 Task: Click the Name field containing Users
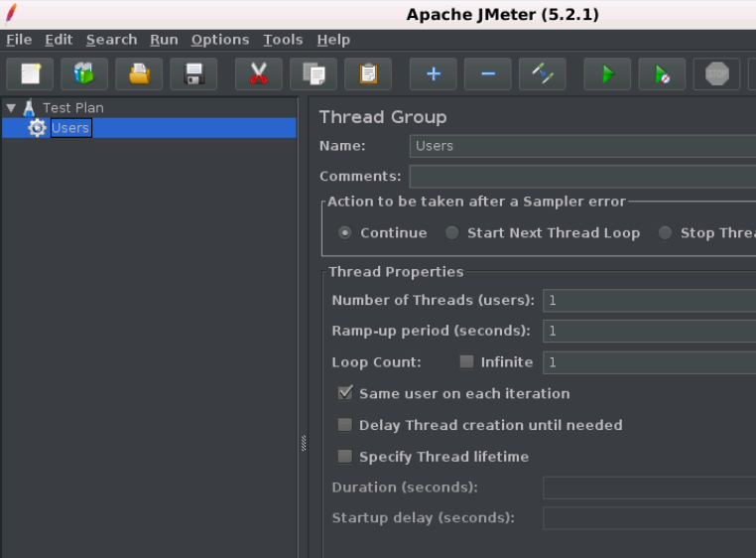tap(582, 146)
